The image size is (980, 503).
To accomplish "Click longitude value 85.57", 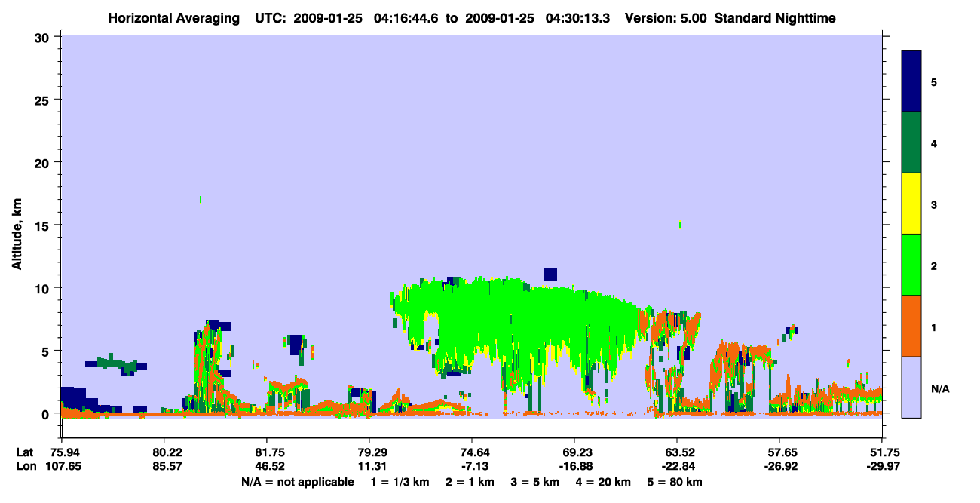I will tap(164, 466).
